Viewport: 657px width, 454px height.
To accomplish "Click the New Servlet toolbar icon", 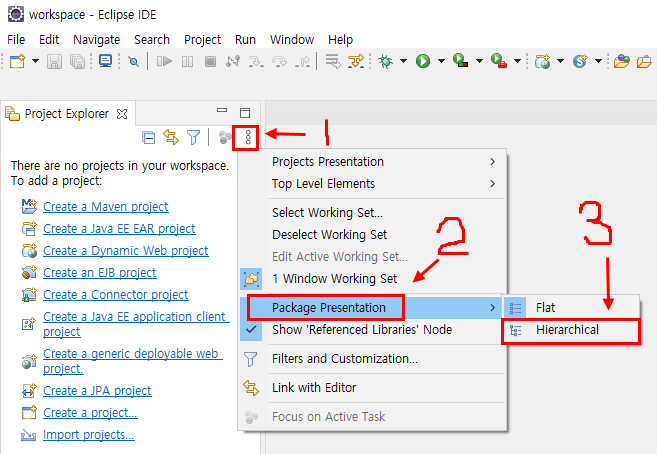I will pyautogui.click(x=580, y=62).
